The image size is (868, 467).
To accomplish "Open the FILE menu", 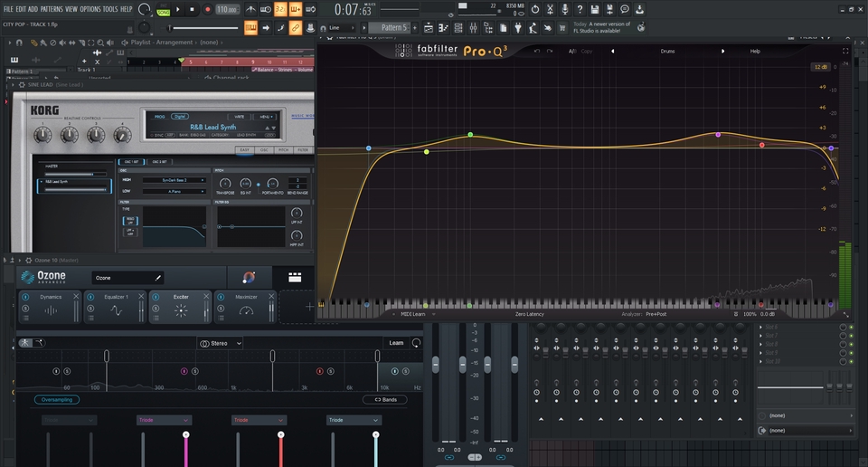I will [8, 9].
